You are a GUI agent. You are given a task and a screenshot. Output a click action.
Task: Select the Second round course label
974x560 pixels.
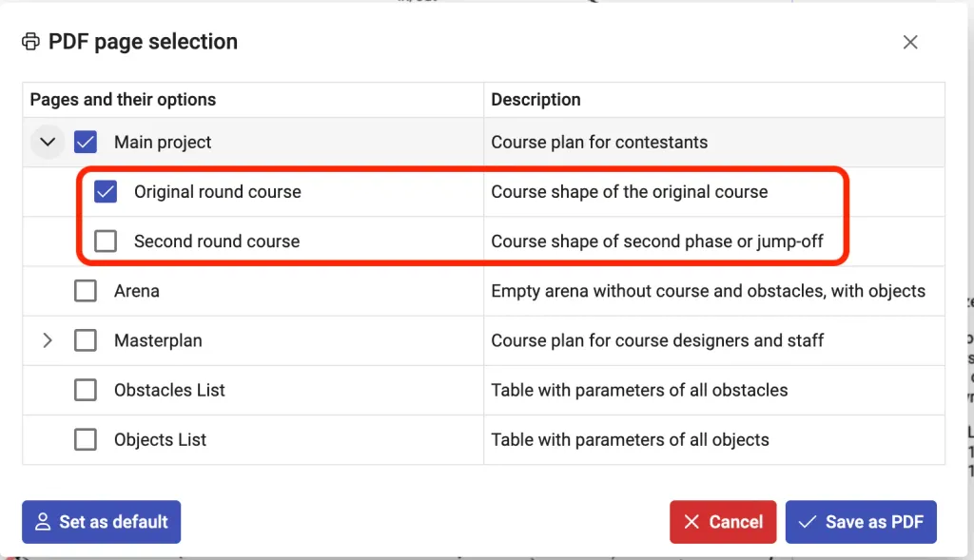[217, 241]
